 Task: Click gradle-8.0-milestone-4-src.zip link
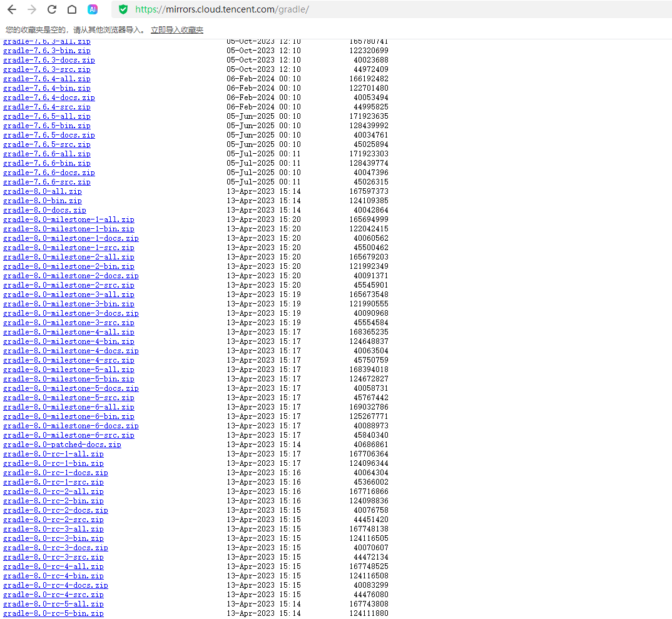pyautogui.click(x=69, y=361)
